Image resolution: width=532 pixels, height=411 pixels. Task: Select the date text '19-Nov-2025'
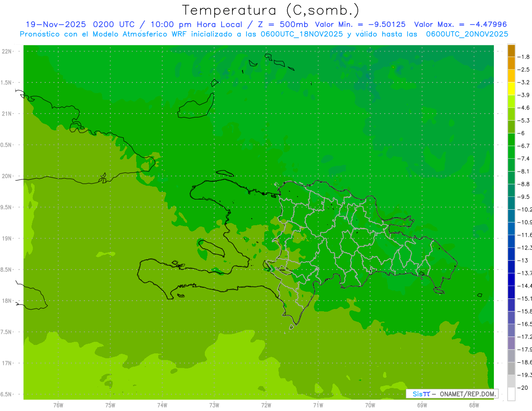[55, 24]
